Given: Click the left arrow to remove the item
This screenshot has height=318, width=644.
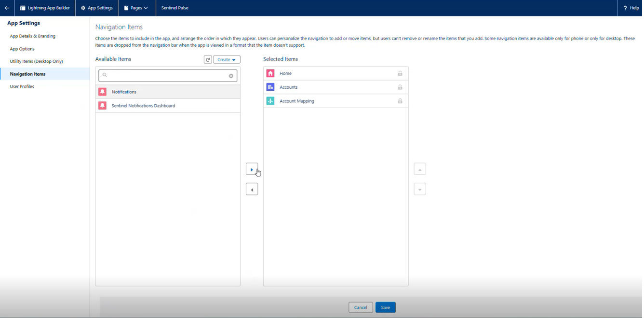Looking at the screenshot, I should click(x=252, y=190).
